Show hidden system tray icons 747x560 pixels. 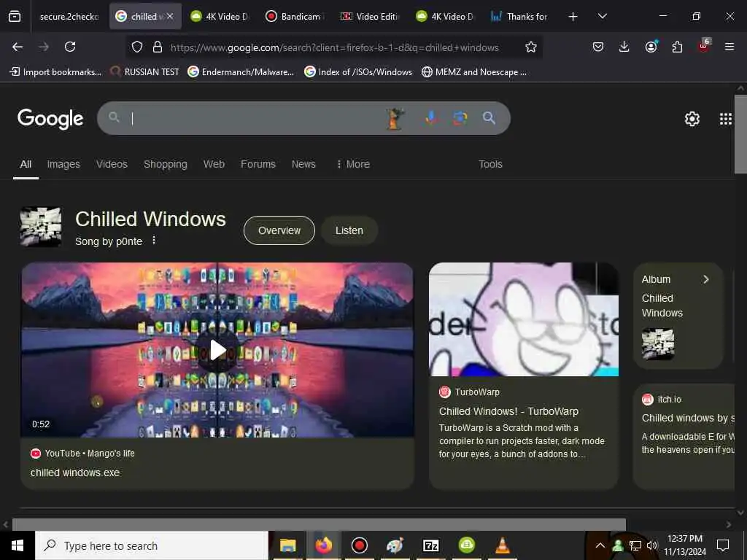600,545
